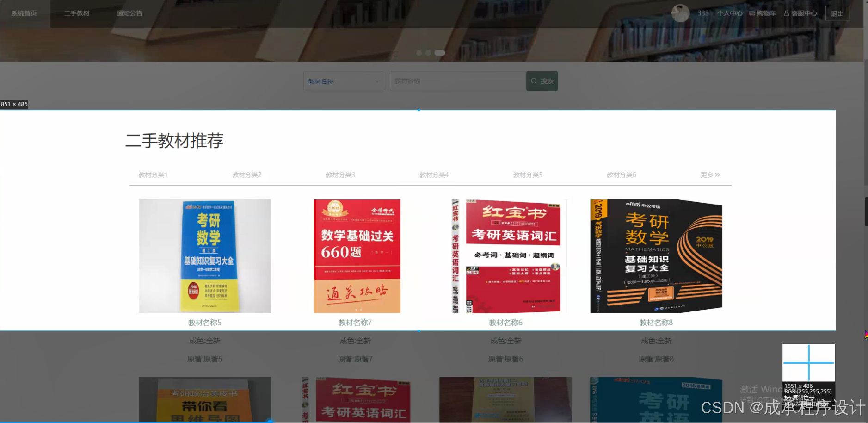Screen dimensions: 868x423
Task: Click the 教材名称6 title
Action: coord(506,323)
